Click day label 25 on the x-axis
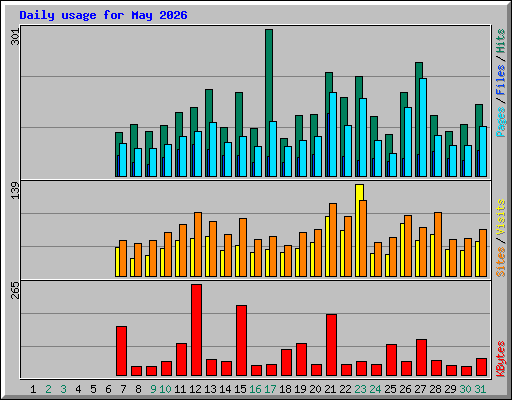 coord(390,389)
